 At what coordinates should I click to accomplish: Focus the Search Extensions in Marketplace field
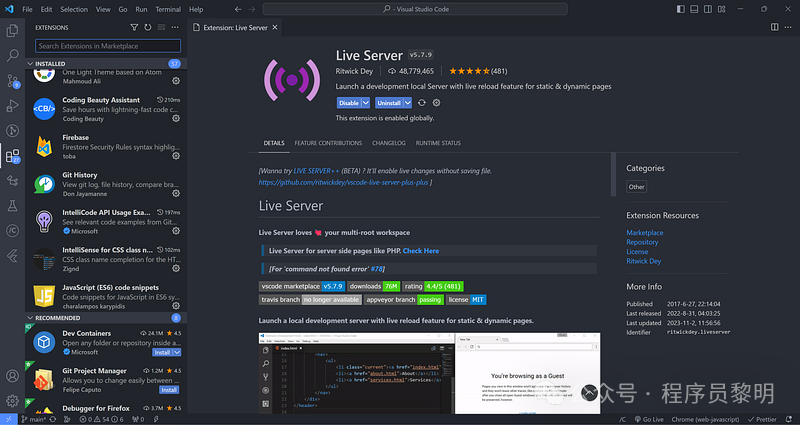(x=108, y=46)
